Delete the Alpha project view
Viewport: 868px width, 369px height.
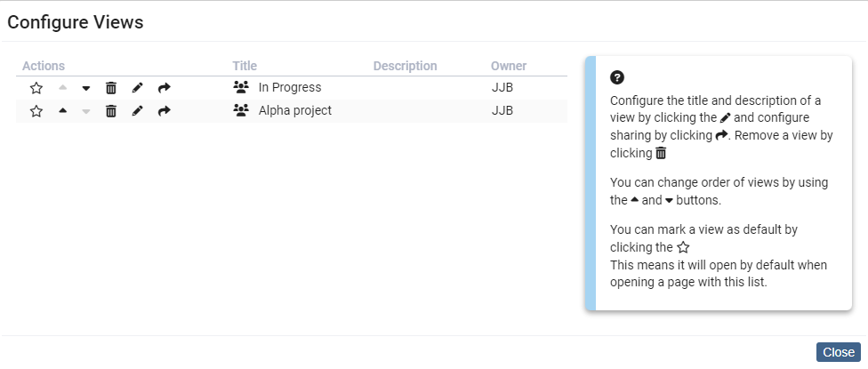pyautogui.click(x=111, y=111)
